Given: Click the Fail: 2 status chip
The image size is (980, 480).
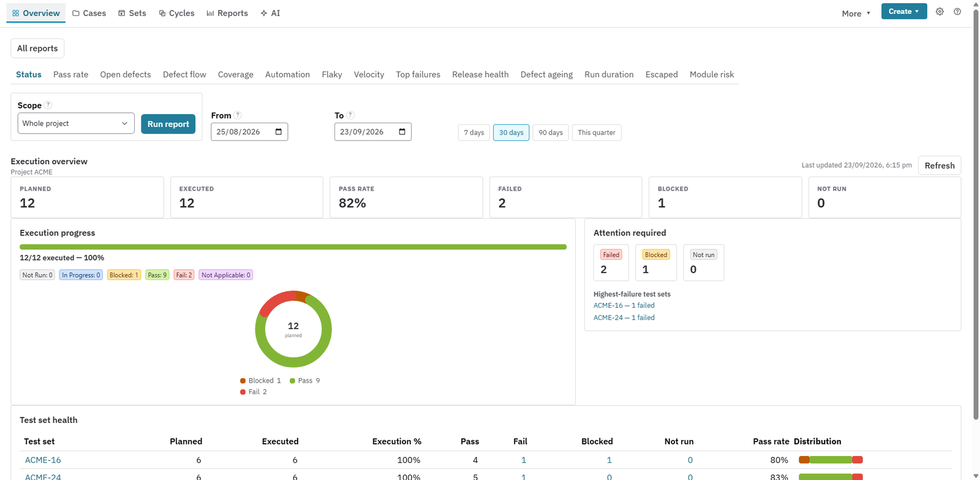Looking at the screenshot, I should (x=184, y=275).
